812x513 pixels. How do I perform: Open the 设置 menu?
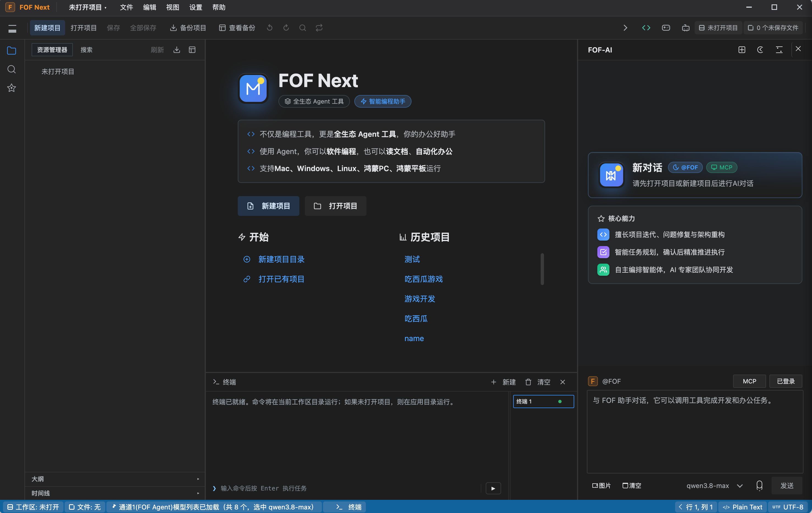click(x=196, y=7)
